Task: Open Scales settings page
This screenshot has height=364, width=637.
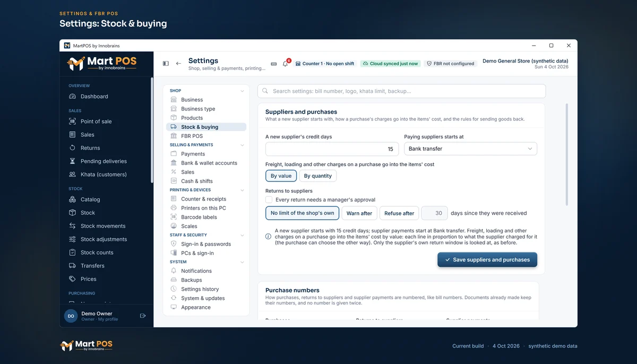Action: coord(206,226)
